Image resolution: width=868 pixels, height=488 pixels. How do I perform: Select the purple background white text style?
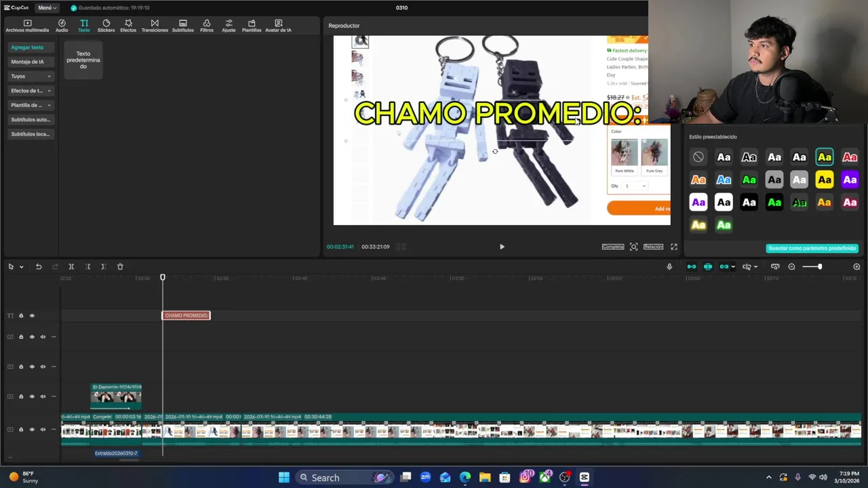tap(850, 180)
